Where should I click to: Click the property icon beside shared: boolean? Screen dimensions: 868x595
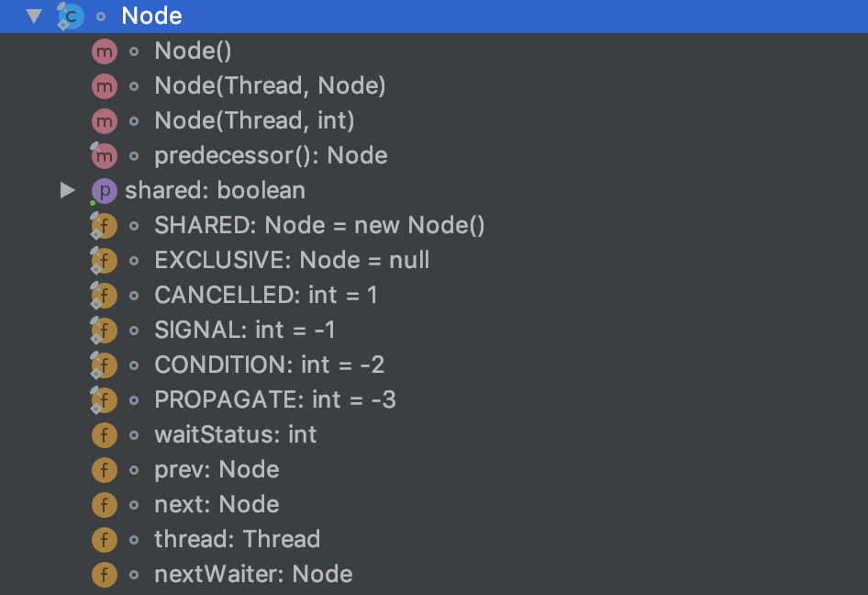point(104,190)
